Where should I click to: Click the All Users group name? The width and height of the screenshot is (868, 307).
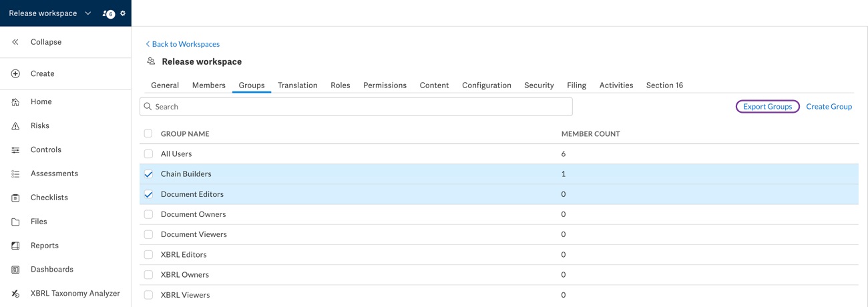click(x=176, y=154)
